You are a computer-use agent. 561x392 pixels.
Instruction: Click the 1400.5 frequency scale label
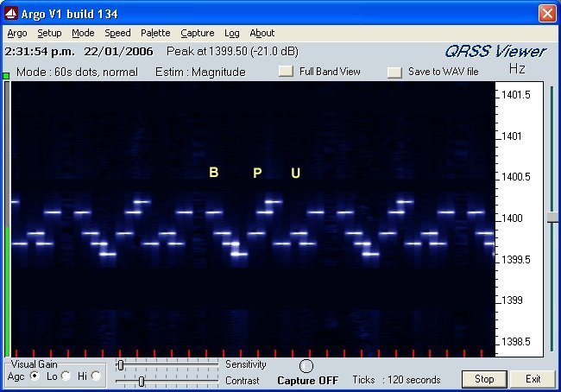[x=516, y=177]
